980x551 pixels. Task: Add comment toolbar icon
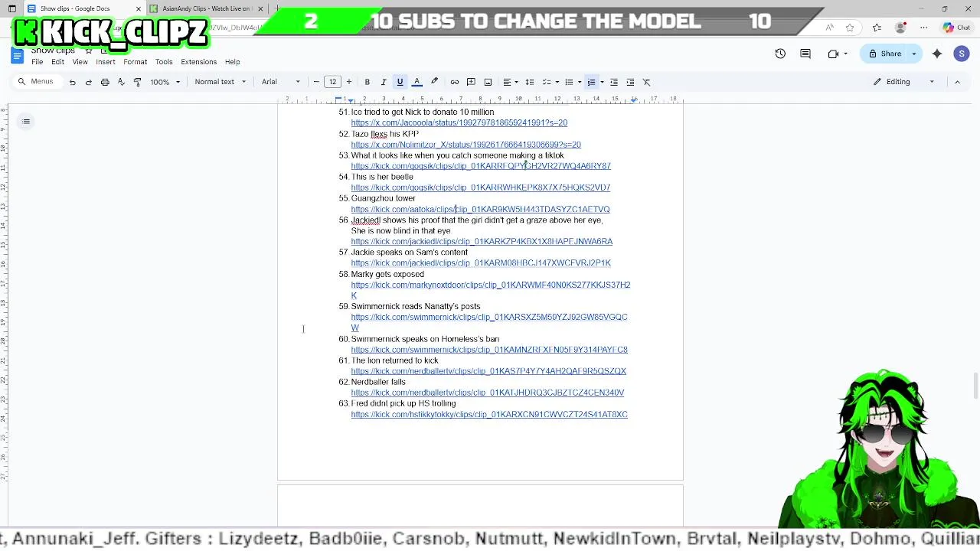pyautogui.click(x=471, y=82)
